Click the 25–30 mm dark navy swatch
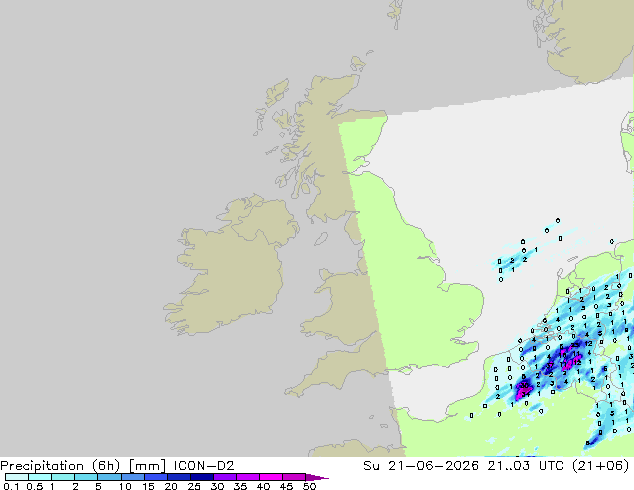This screenshot has height=490, width=634. point(201,477)
